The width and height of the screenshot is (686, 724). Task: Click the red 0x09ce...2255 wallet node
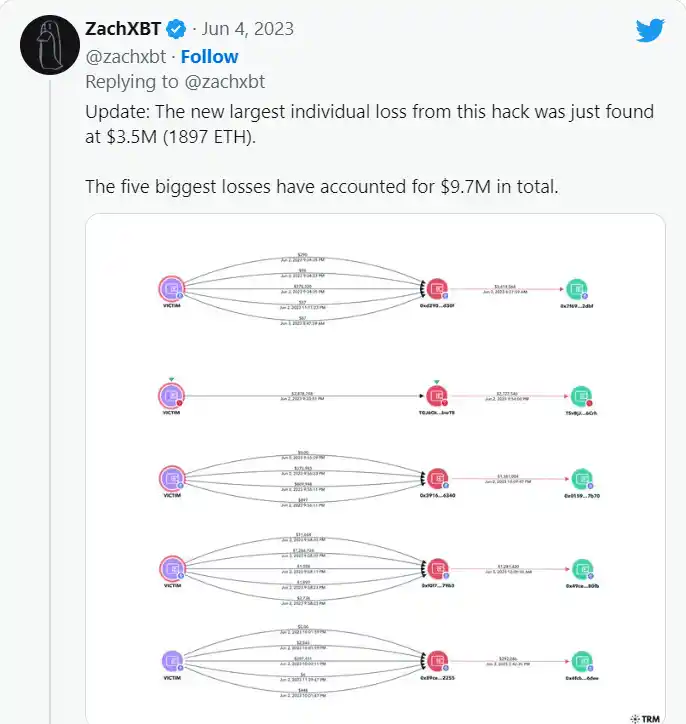pos(437,660)
